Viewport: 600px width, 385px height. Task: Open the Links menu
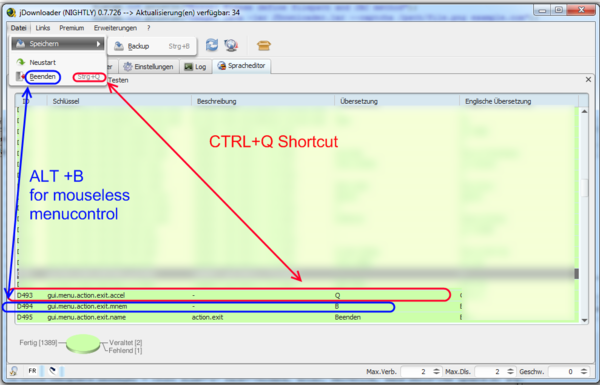point(42,28)
